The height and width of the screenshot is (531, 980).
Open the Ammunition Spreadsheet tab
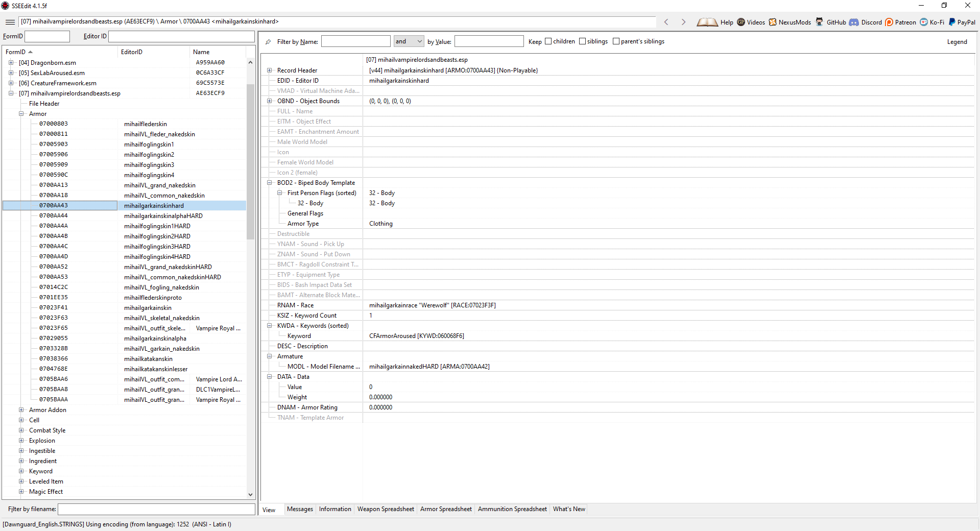(x=512, y=509)
